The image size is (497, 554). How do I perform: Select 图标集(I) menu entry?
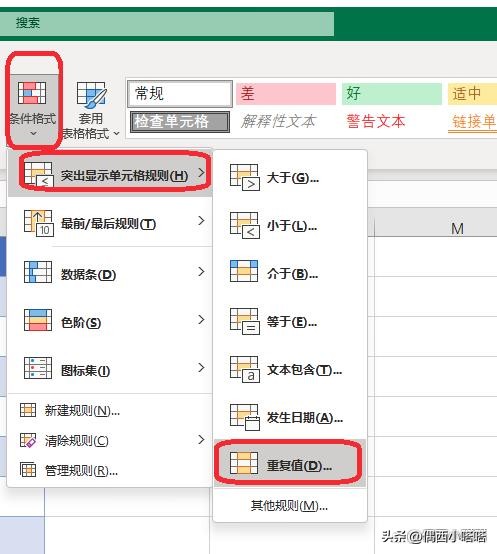[x=110, y=369]
